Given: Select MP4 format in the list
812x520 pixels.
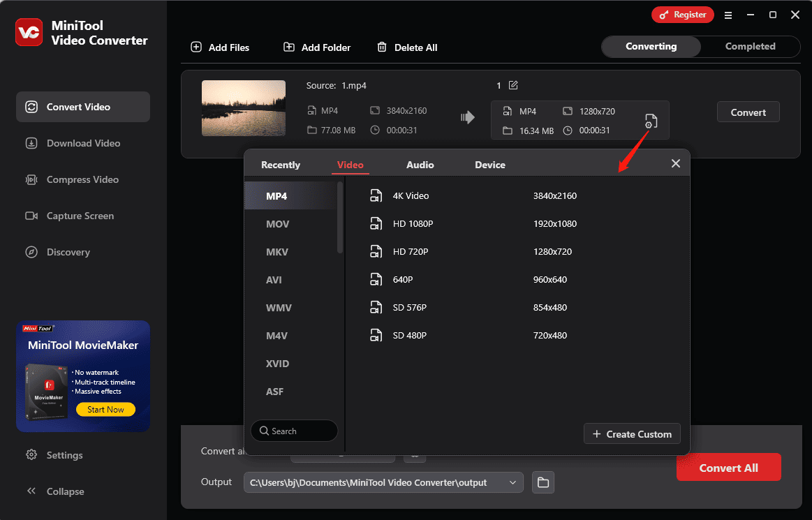Looking at the screenshot, I should pos(291,195).
